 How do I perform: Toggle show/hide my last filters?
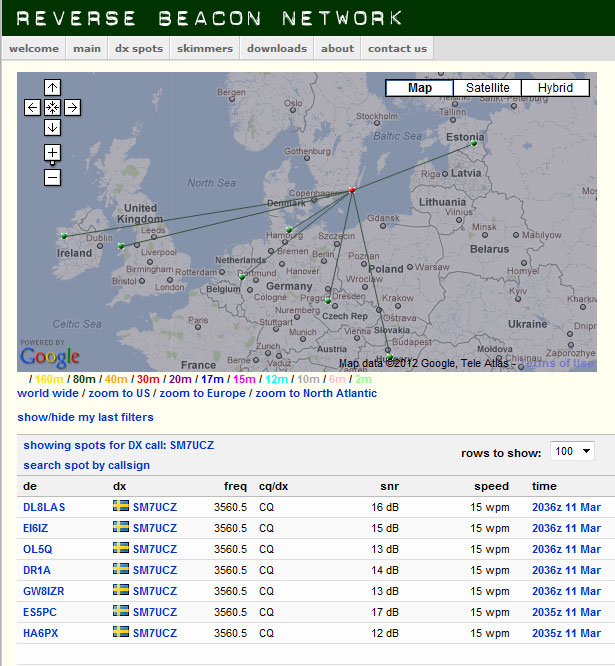coord(85,417)
